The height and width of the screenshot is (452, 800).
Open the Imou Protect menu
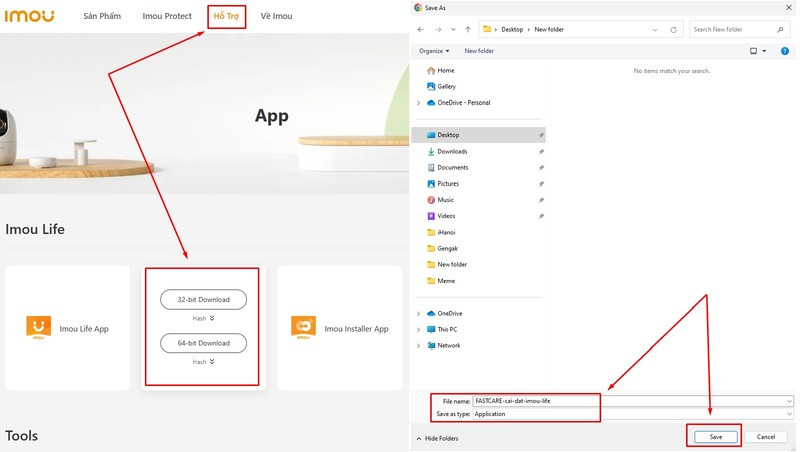(x=167, y=16)
